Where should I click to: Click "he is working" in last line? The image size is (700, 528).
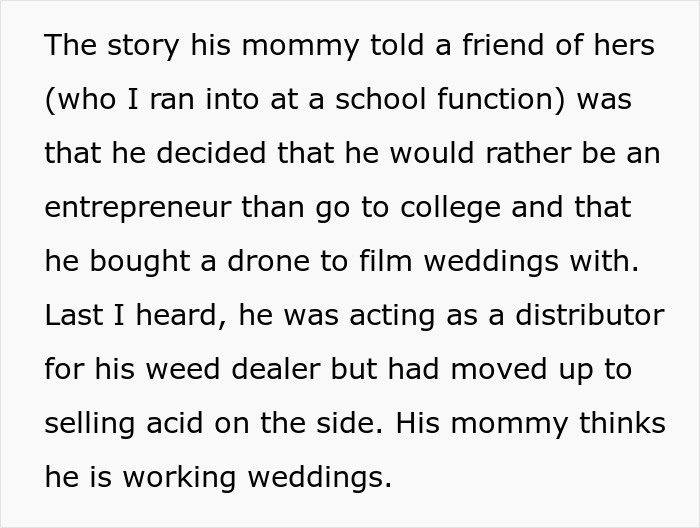140,478
